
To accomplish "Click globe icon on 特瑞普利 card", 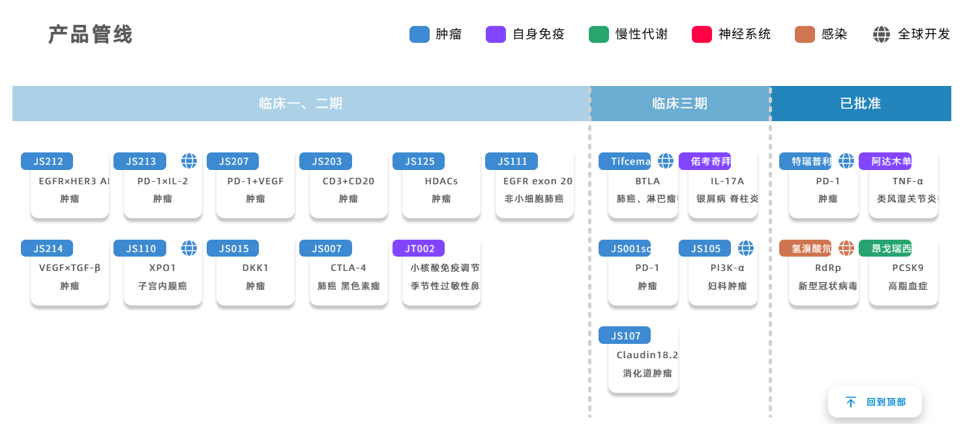I will [x=846, y=161].
